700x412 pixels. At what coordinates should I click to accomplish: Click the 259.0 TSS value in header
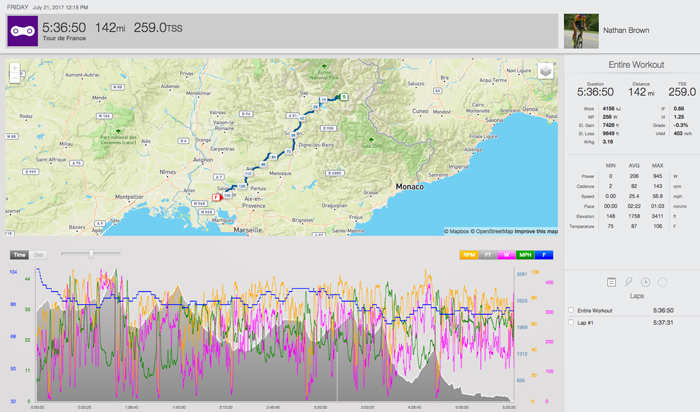pos(158,28)
